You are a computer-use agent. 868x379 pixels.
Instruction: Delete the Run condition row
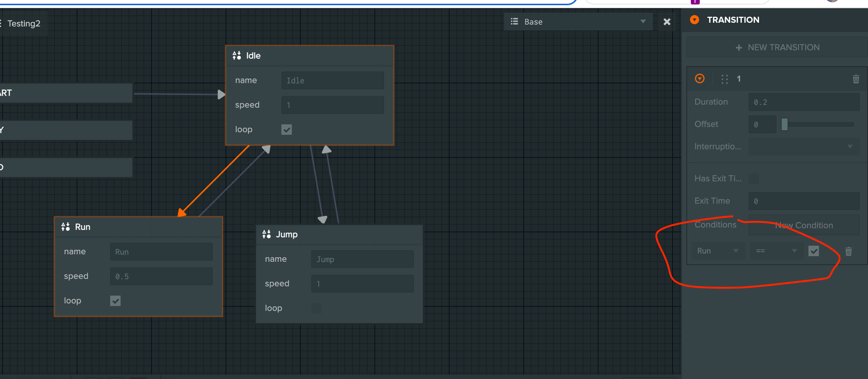coord(848,252)
